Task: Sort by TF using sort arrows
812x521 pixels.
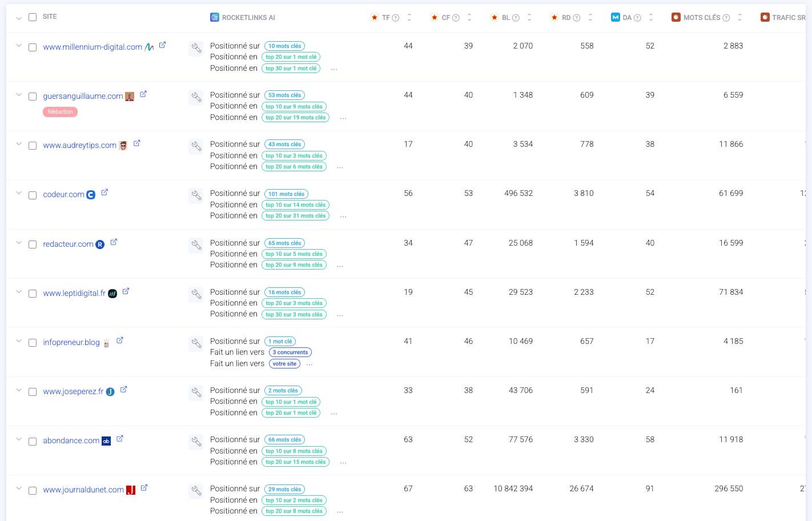Action: 409,18
